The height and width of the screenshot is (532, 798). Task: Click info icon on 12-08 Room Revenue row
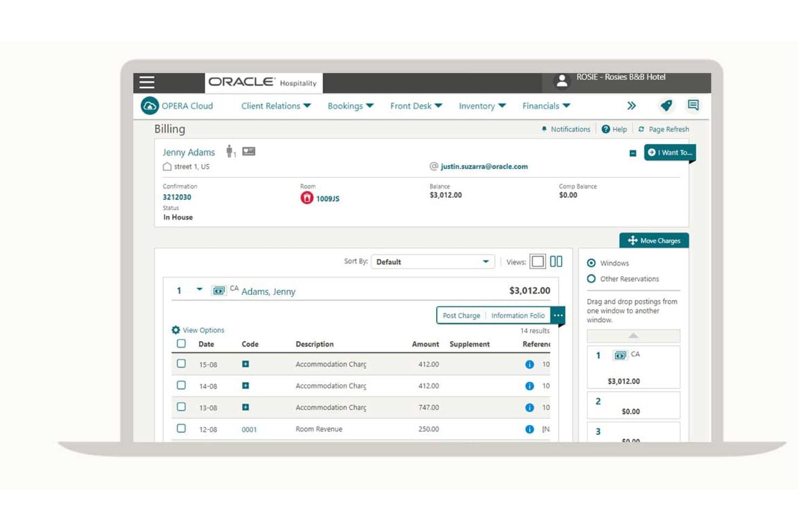coord(529,429)
